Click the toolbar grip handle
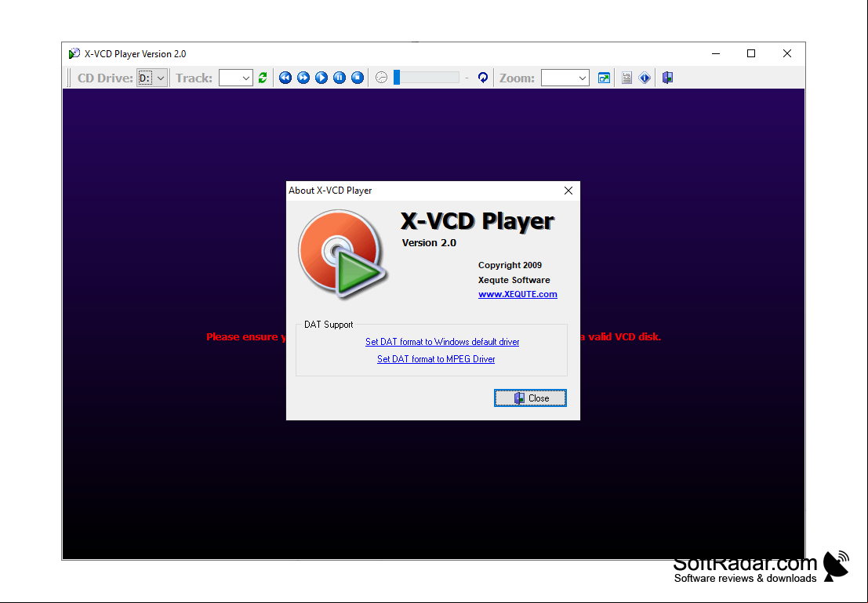Image resolution: width=868 pixels, height=603 pixels. tap(69, 78)
